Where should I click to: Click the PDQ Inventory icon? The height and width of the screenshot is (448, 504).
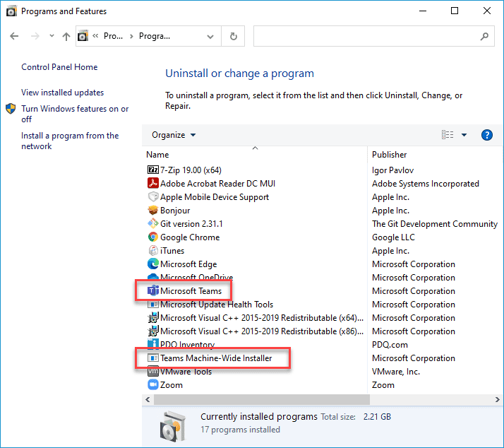(153, 344)
